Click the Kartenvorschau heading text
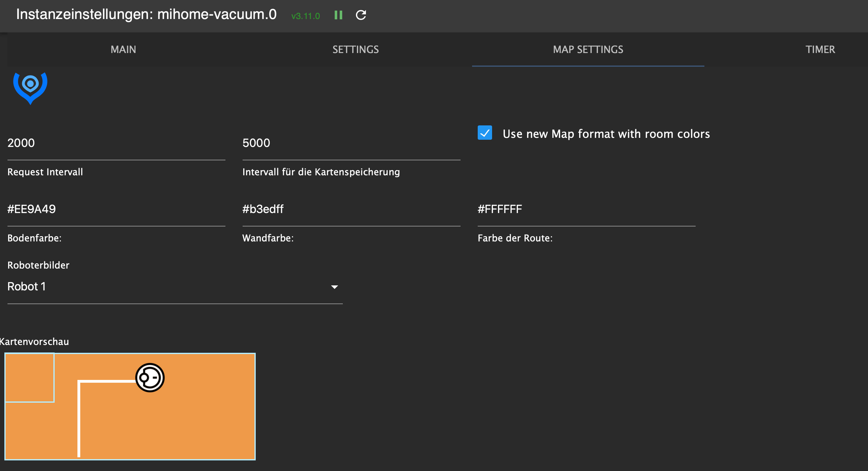 [x=34, y=342]
